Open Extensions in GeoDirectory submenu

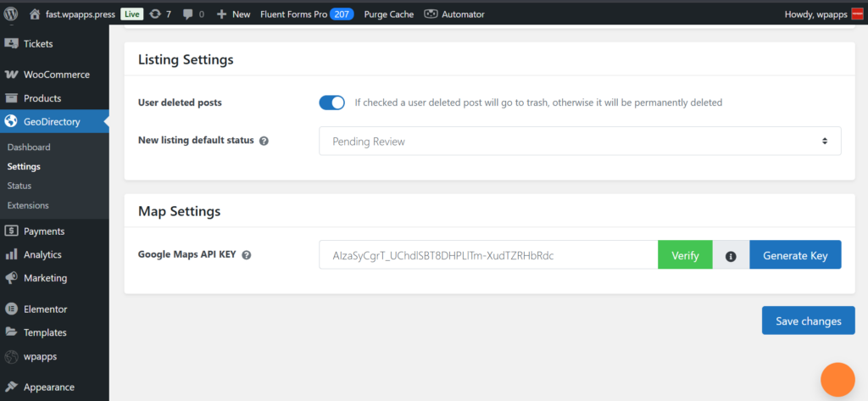pyautogui.click(x=28, y=205)
